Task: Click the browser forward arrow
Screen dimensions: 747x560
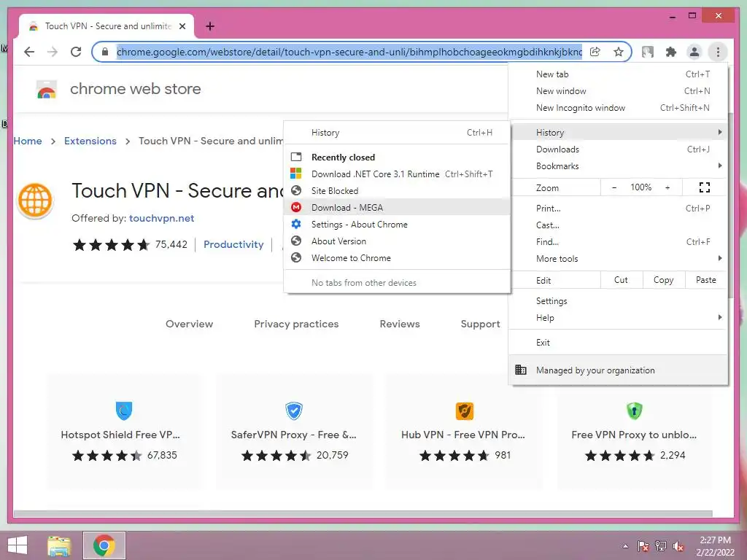Action: point(53,52)
